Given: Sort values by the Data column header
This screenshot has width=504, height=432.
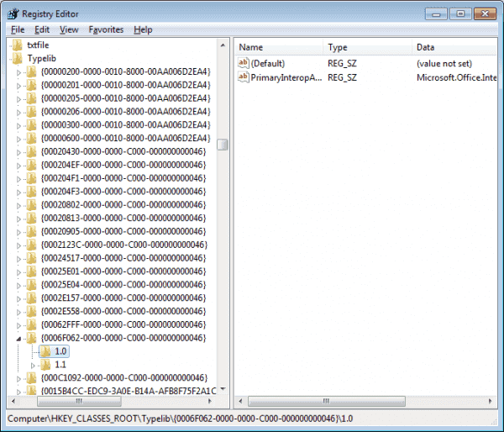Looking at the screenshot, I should pyautogui.click(x=454, y=47).
